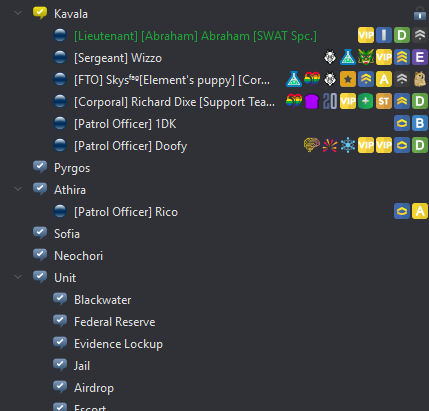Select user [FTO] Skys
429x411 pixels.
tap(172, 80)
